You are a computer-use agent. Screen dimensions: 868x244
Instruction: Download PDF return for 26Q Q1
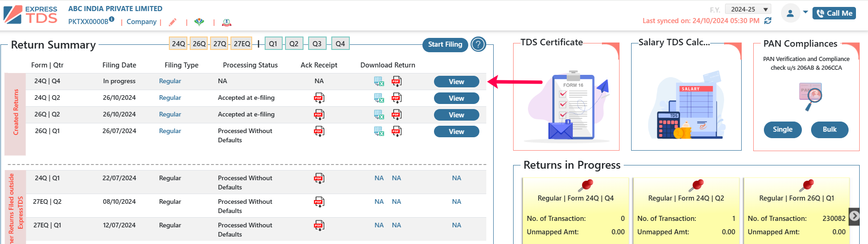click(397, 131)
